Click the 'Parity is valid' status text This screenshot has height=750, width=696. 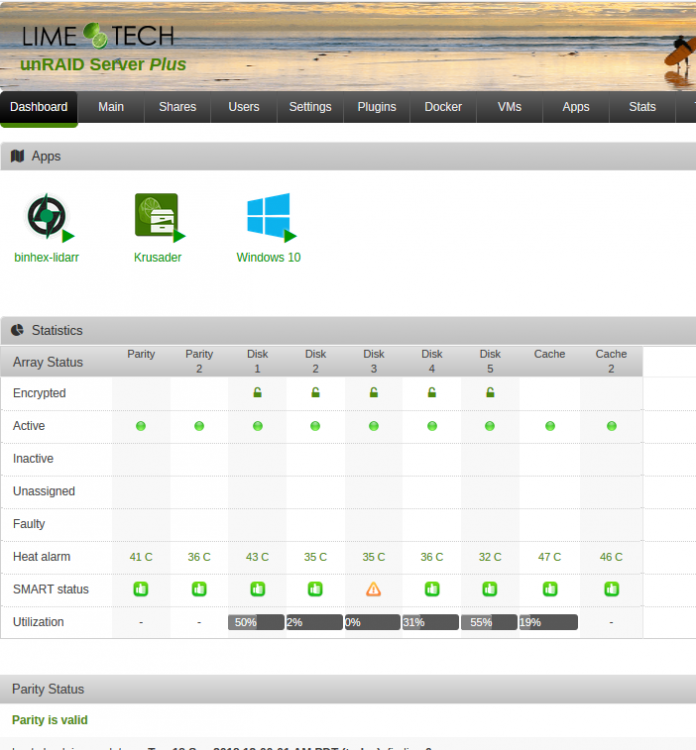click(x=50, y=720)
